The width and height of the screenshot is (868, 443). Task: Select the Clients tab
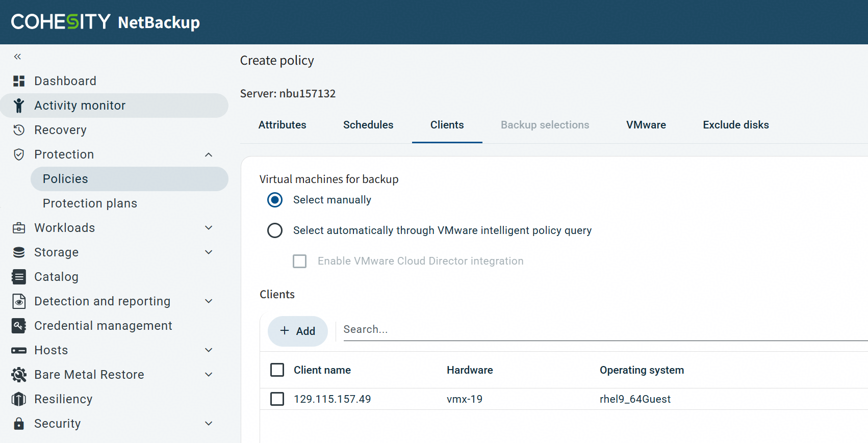[447, 125]
